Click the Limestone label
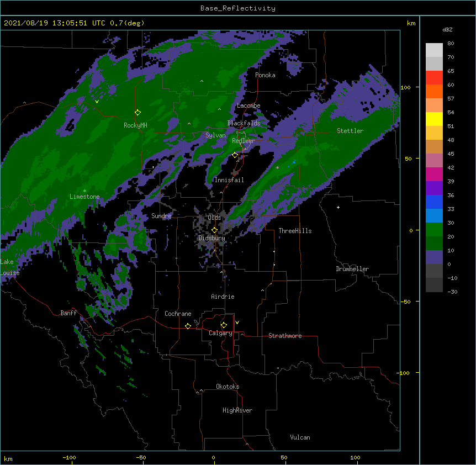This screenshot has height=465, width=476. (84, 197)
